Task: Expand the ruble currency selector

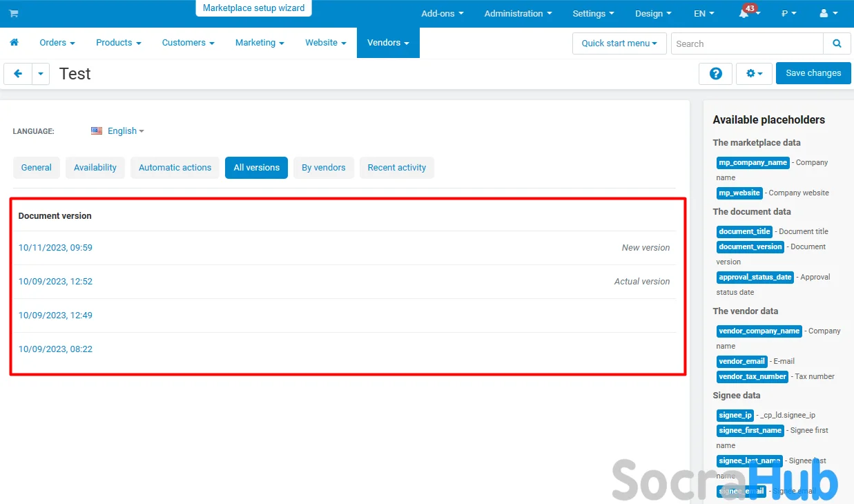Action: (788, 14)
